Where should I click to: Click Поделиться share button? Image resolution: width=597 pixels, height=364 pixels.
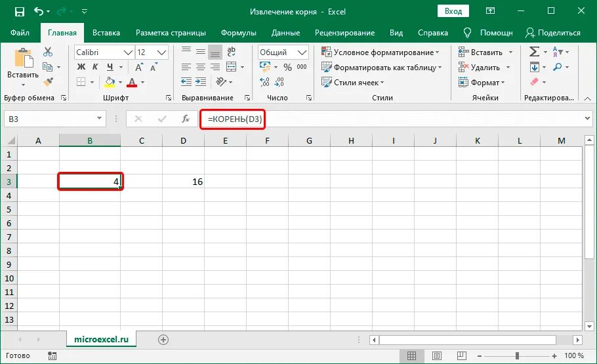click(553, 33)
